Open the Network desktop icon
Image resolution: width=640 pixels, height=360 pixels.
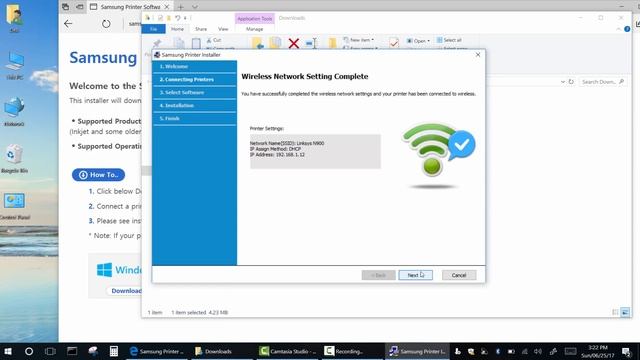pyautogui.click(x=14, y=112)
